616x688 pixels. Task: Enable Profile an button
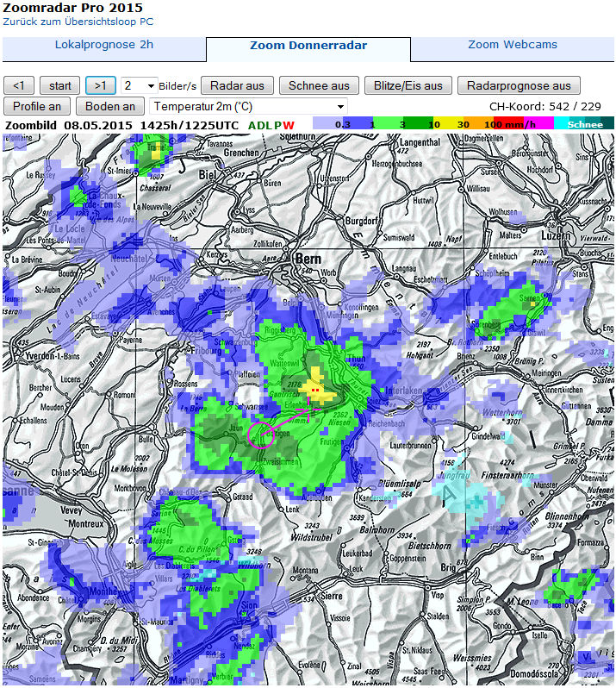37,106
